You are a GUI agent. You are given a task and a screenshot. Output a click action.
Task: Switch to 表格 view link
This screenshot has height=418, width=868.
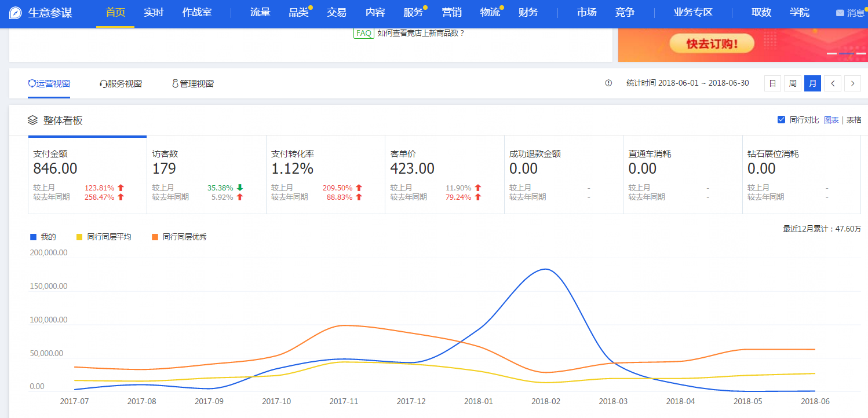[854, 120]
